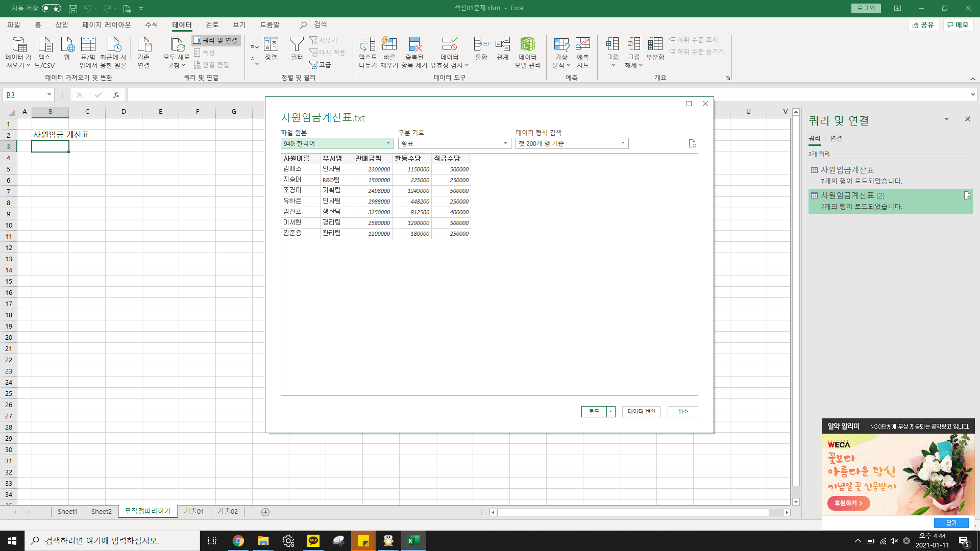This screenshot has width=980, height=551.
Task: Click the Name Box showing B3
Action: 24,95
